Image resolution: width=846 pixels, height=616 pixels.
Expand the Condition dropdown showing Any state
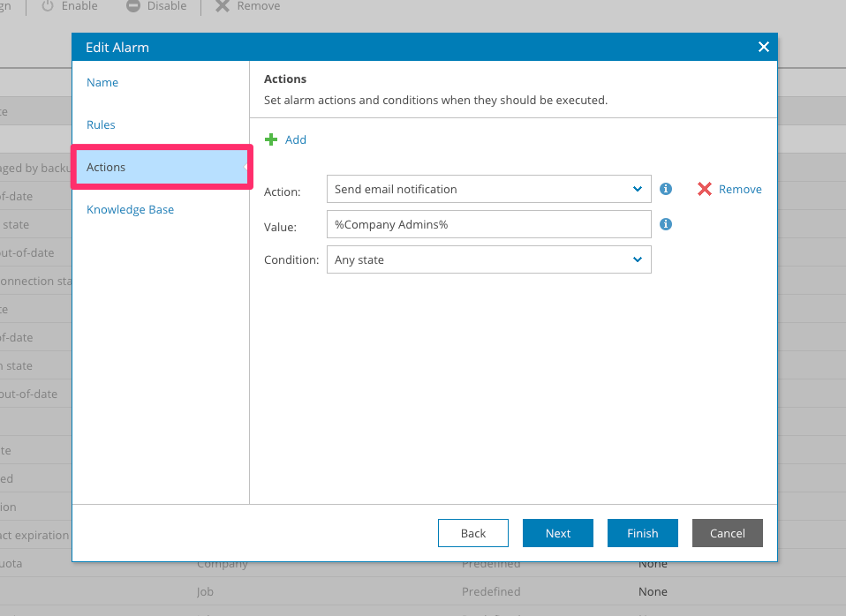[x=488, y=259]
